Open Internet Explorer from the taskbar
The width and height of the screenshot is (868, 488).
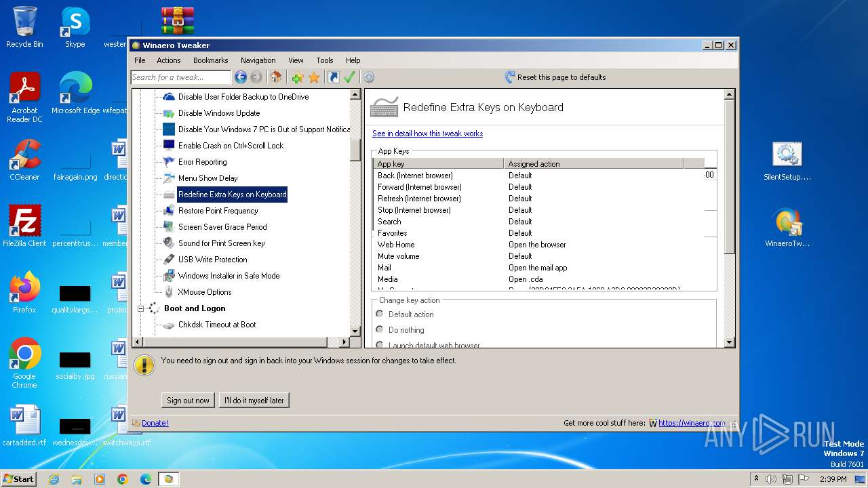click(54, 479)
